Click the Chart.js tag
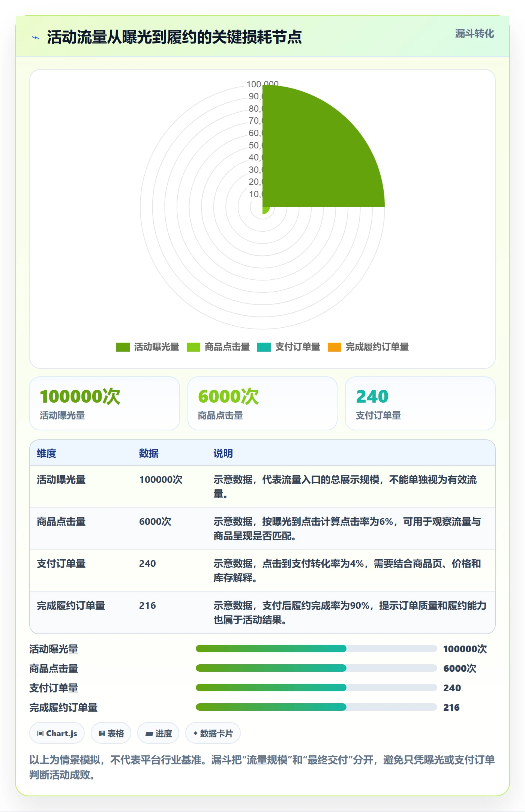 pos(57,733)
